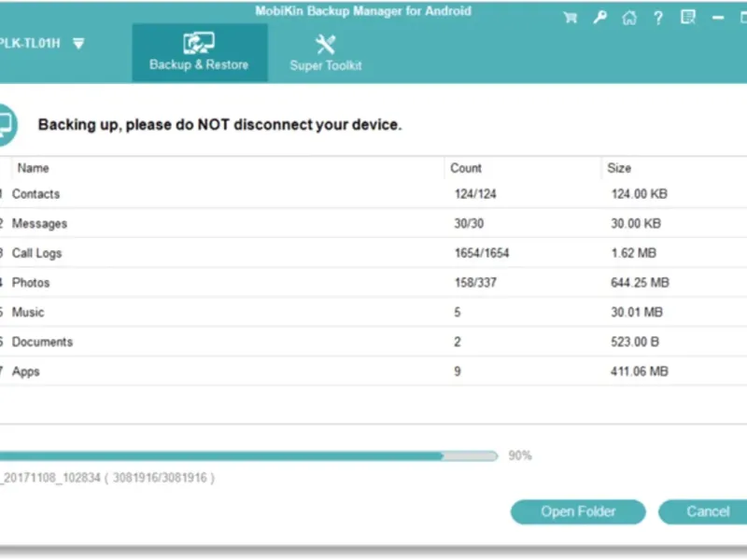Click the 30/30 messages count
The image size is (747, 560).
click(x=469, y=223)
